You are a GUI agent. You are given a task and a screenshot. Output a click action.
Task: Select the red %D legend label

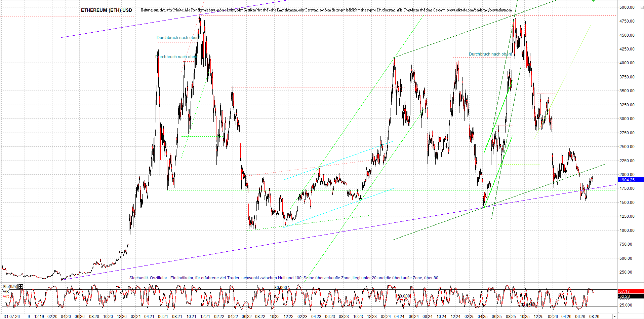tap(6, 297)
